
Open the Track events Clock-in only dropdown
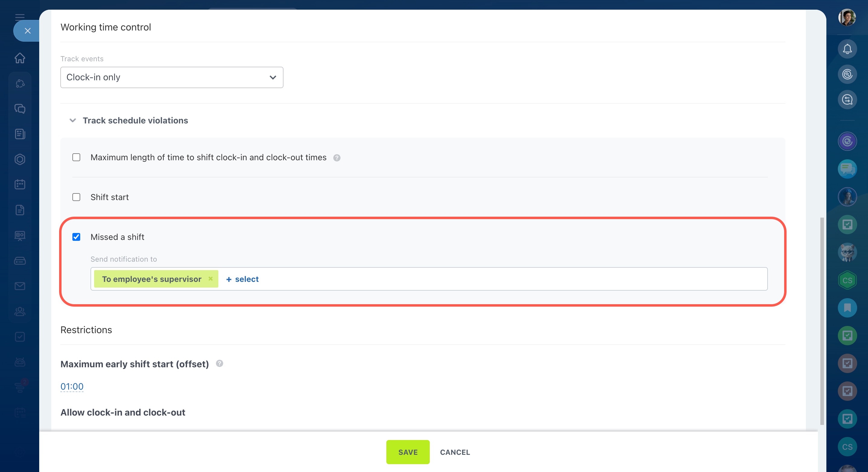[x=172, y=77]
